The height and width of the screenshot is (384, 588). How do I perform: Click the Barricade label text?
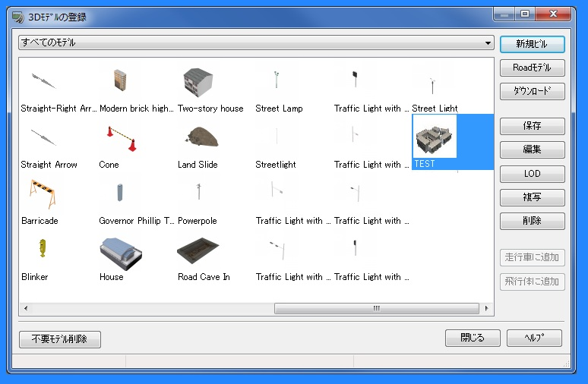40,221
